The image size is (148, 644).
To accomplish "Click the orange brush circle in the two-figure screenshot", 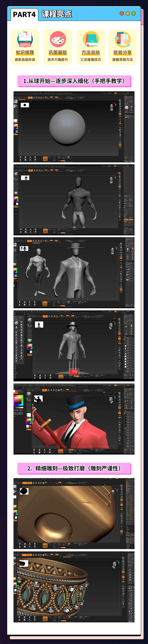I will [45, 303].
